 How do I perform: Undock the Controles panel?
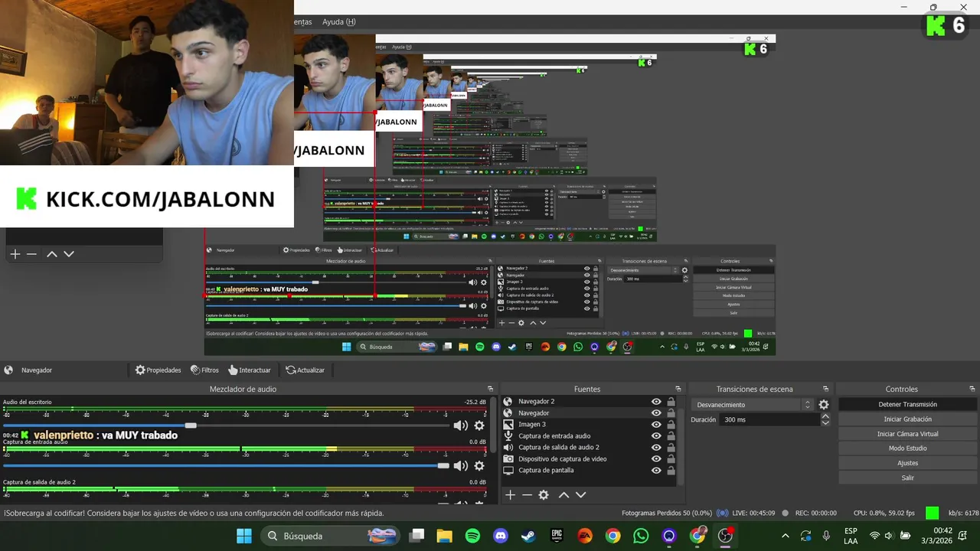[x=973, y=389]
